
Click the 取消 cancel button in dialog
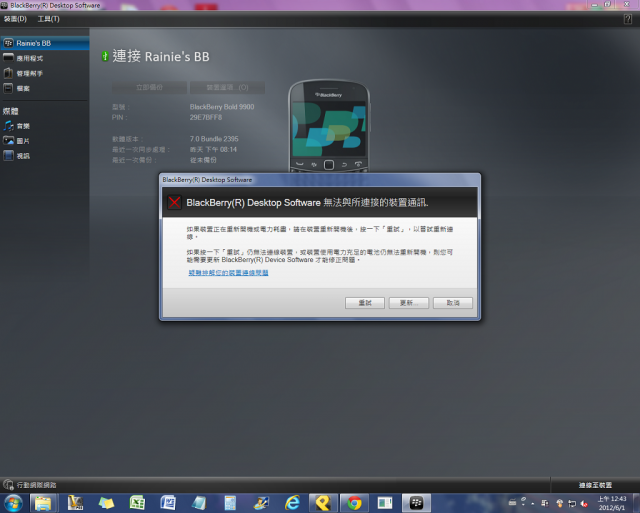[x=453, y=303]
